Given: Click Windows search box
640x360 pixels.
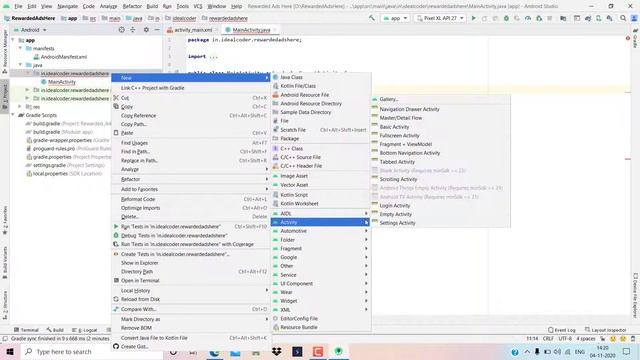Looking at the screenshot, I should click(92, 351).
